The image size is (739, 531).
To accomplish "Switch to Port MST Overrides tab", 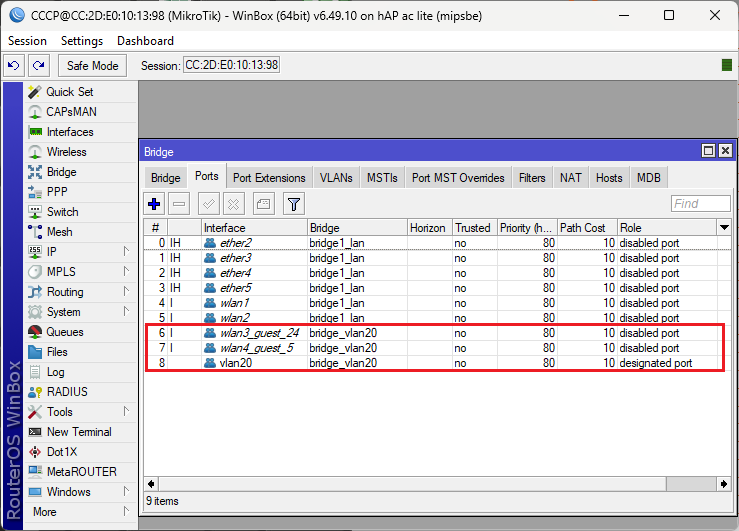I will click(x=458, y=178).
